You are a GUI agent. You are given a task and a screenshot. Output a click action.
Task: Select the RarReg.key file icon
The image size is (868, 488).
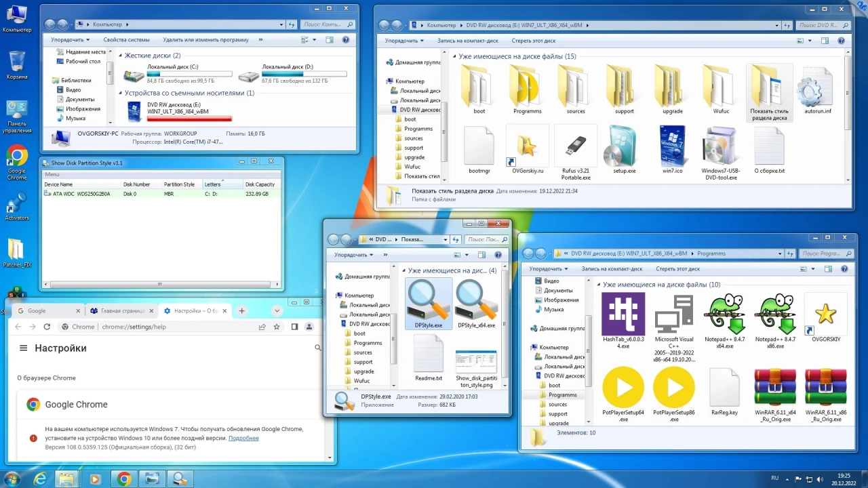point(724,388)
